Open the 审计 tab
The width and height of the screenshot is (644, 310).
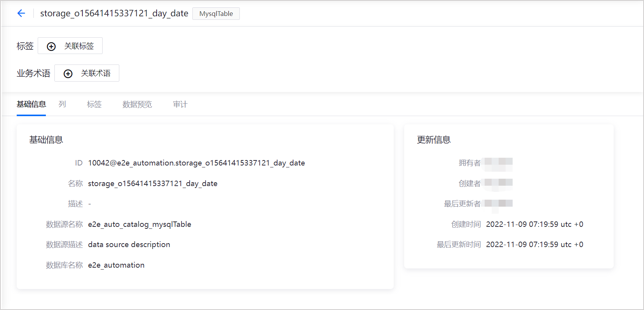[x=180, y=104]
